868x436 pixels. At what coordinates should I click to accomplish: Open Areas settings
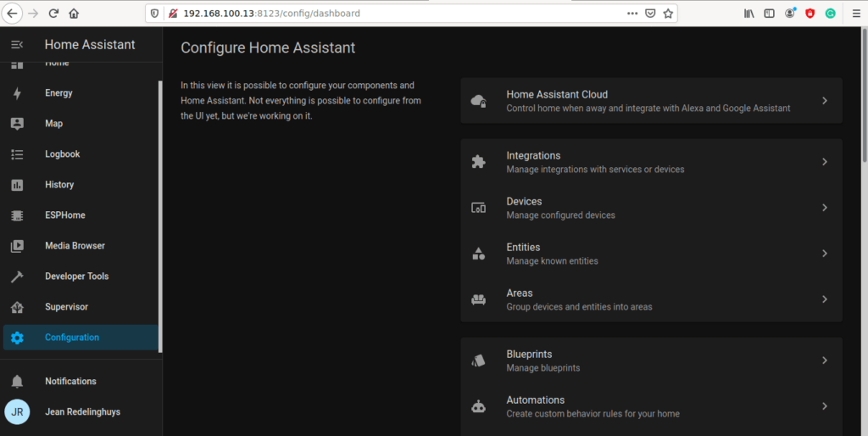tap(652, 299)
